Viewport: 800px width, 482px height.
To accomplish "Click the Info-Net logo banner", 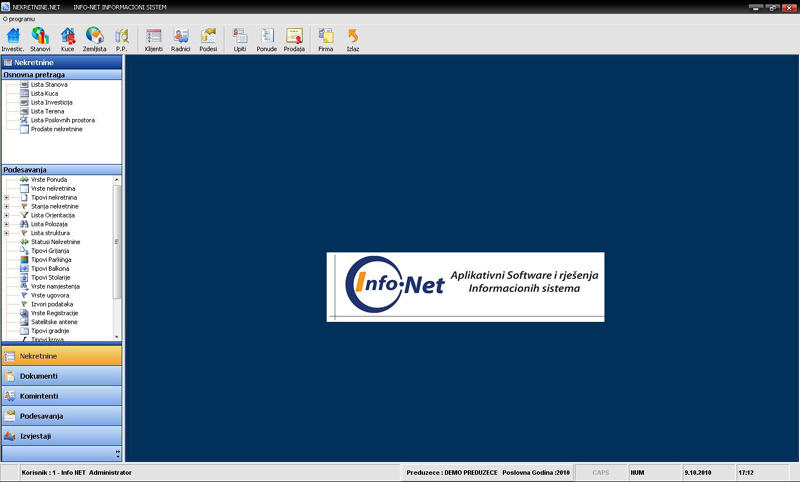I will click(x=465, y=287).
